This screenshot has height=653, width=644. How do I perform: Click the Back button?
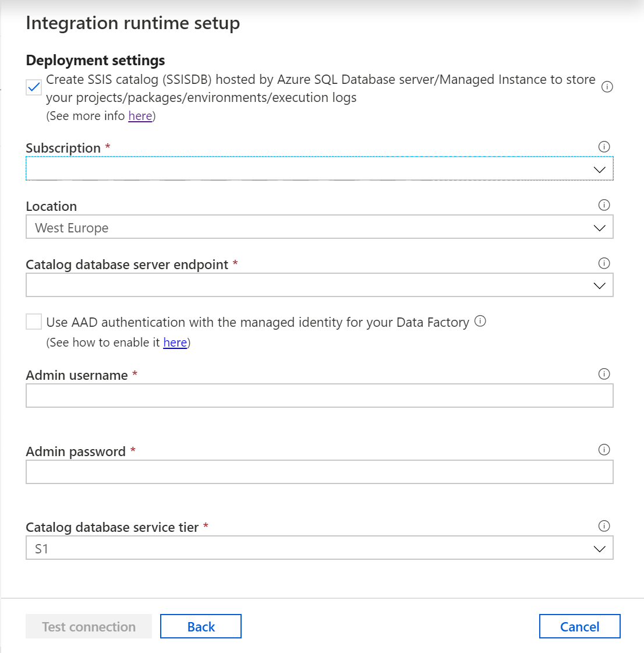click(201, 626)
